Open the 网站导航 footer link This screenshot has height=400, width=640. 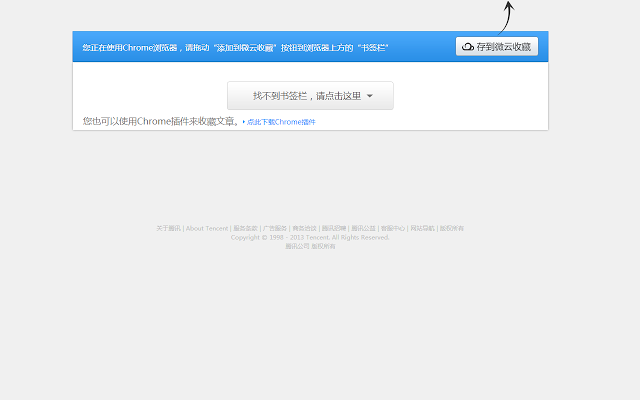(422, 228)
